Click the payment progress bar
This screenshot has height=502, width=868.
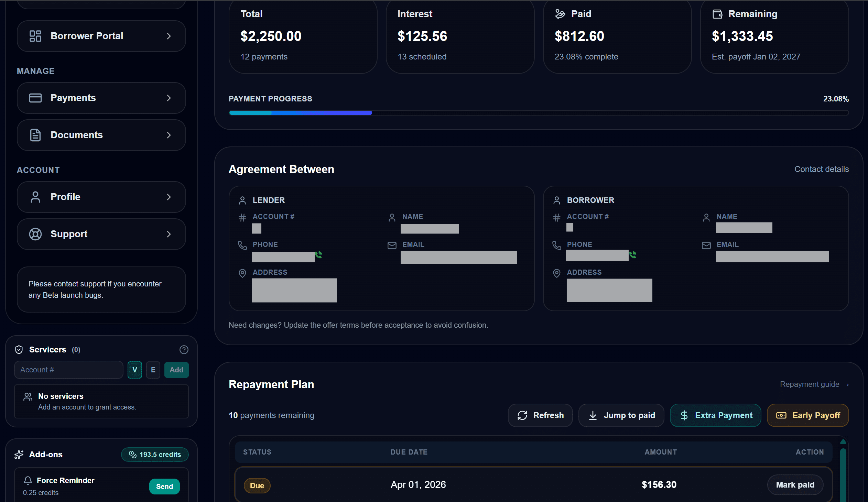tap(539, 112)
